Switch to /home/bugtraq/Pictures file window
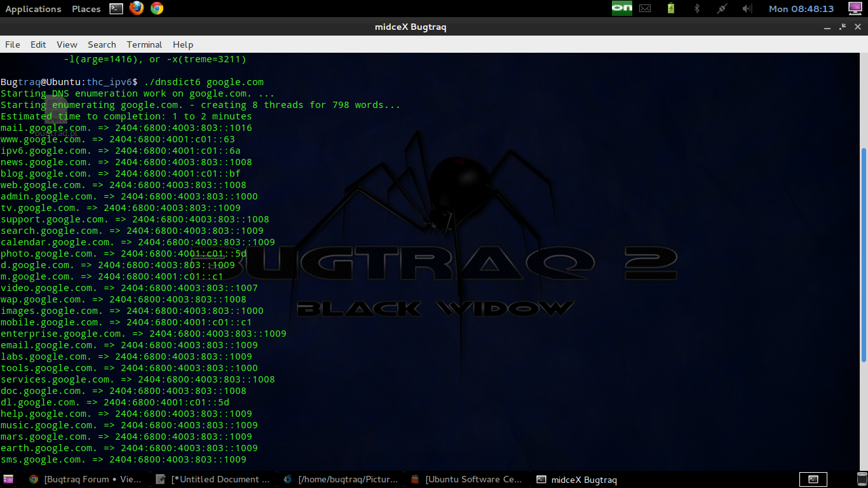 pos(341,479)
